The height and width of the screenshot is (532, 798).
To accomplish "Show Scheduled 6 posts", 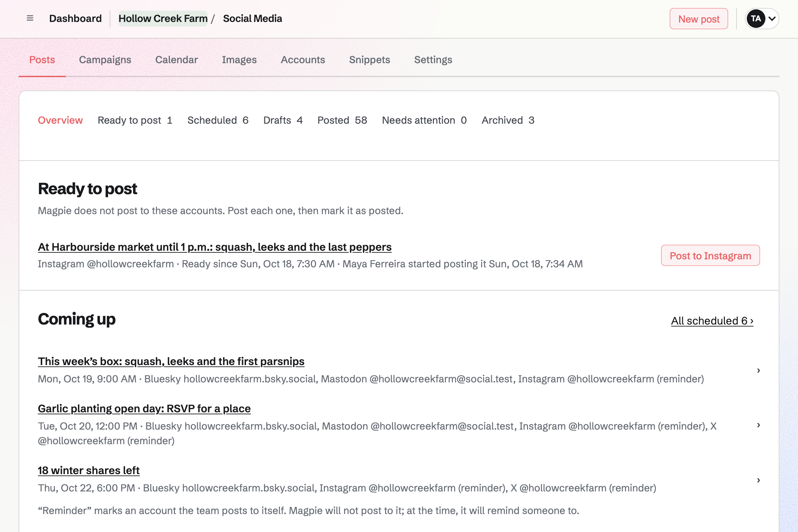I will (218, 120).
